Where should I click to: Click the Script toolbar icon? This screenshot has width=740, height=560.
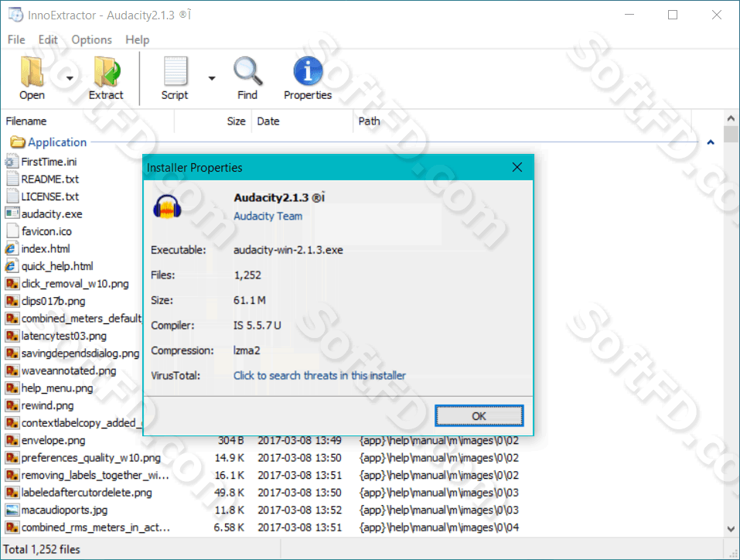coord(176,72)
